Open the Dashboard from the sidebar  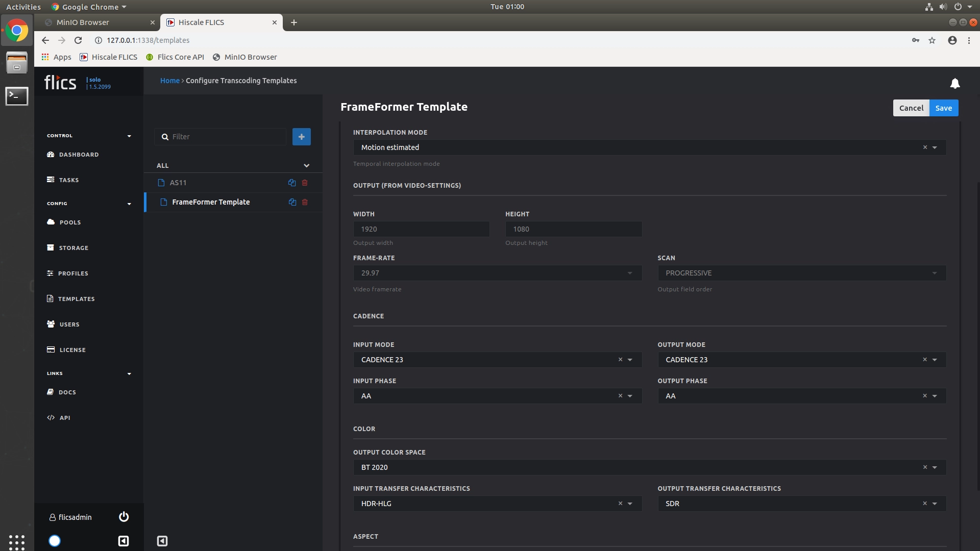(78, 155)
